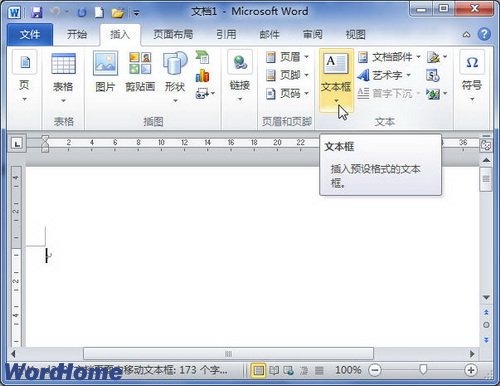Open the 形状 shapes gallery
Image resolution: width=500 pixels, height=386 pixels.
pyautogui.click(x=175, y=77)
